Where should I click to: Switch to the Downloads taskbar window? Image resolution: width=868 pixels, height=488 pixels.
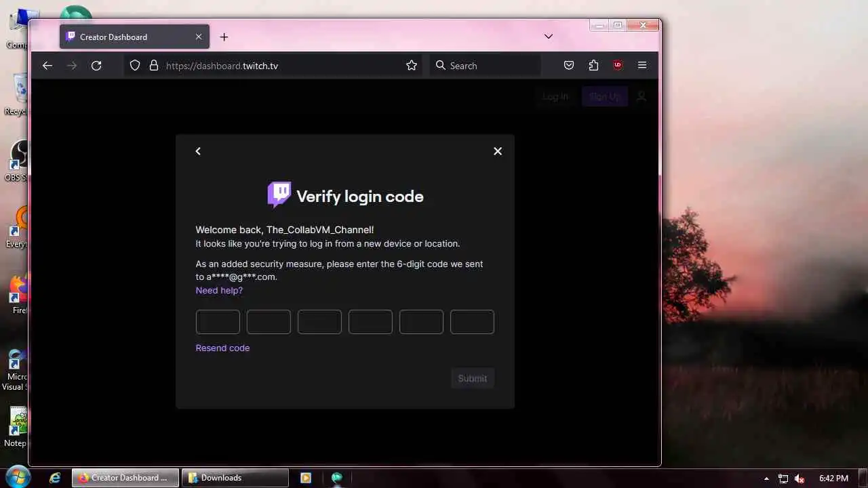coord(235,478)
